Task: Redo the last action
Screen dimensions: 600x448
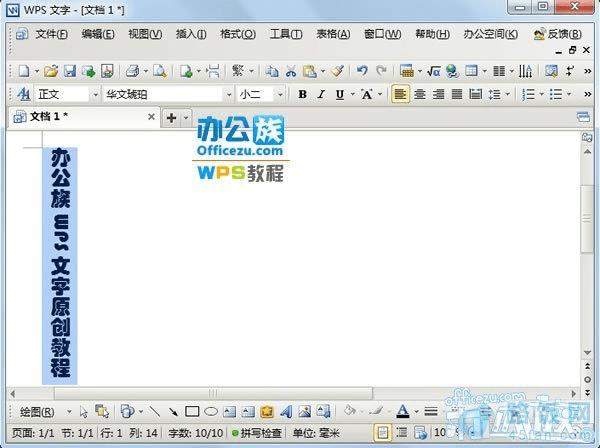Action: 381,71
